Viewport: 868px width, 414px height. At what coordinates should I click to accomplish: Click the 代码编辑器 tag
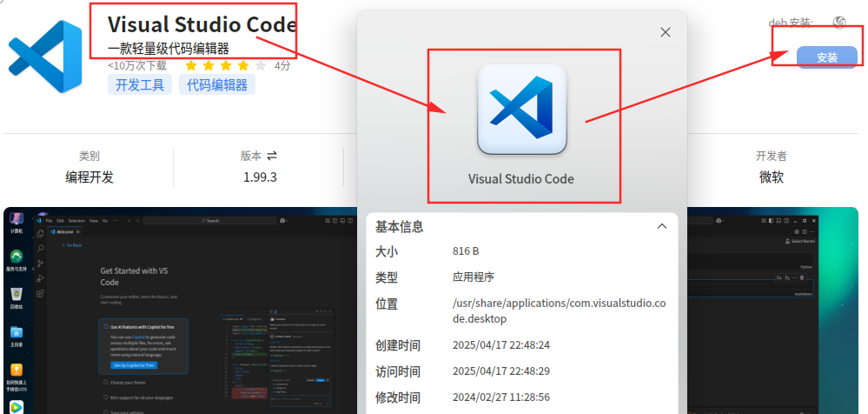click(217, 84)
